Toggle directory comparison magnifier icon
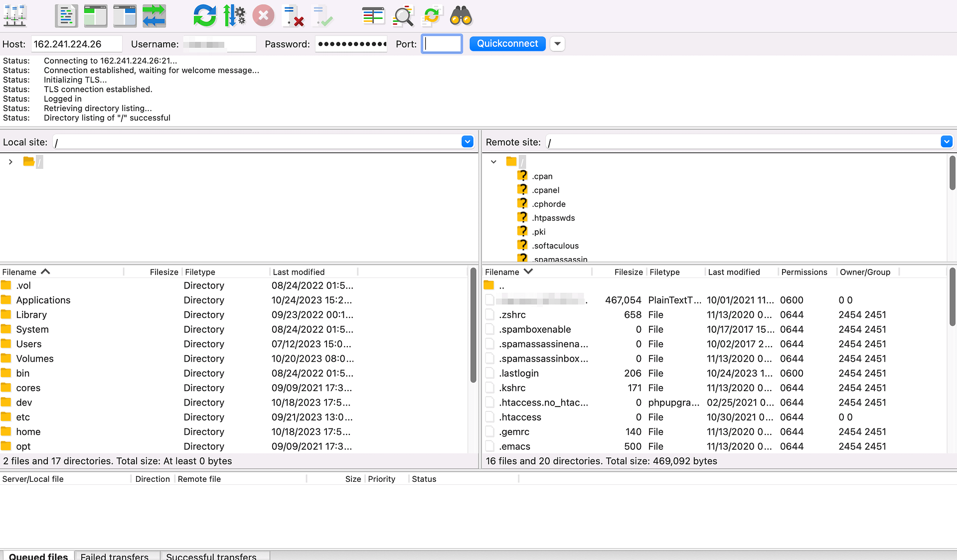The width and height of the screenshot is (957, 560). coord(403,16)
